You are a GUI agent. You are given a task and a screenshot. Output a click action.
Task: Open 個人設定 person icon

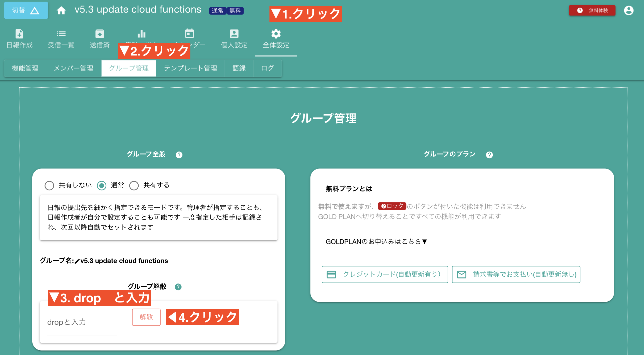pos(234,34)
